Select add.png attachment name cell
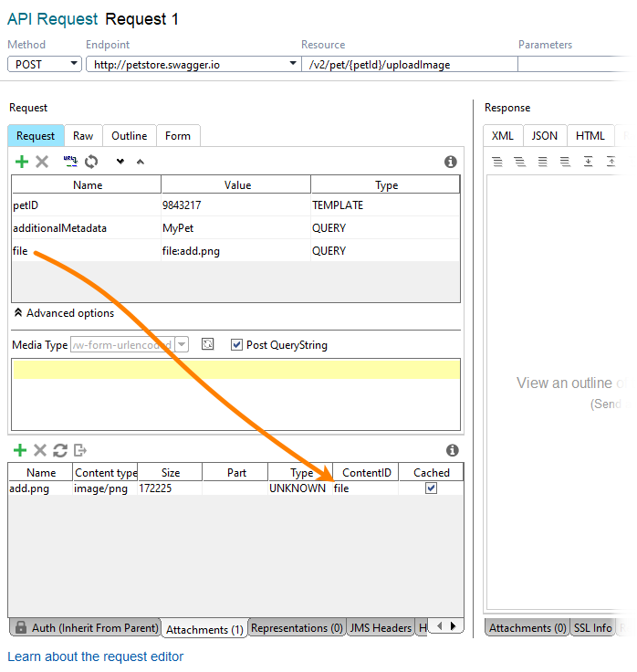 click(x=40, y=488)
